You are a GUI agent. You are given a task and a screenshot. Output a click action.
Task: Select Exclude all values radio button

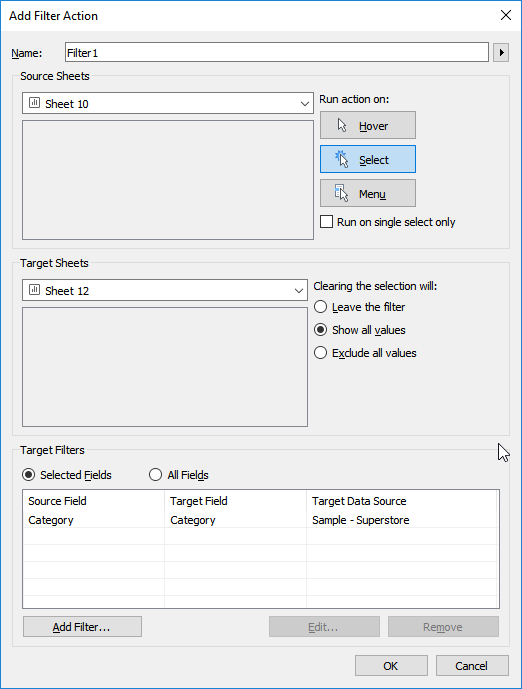321,353
